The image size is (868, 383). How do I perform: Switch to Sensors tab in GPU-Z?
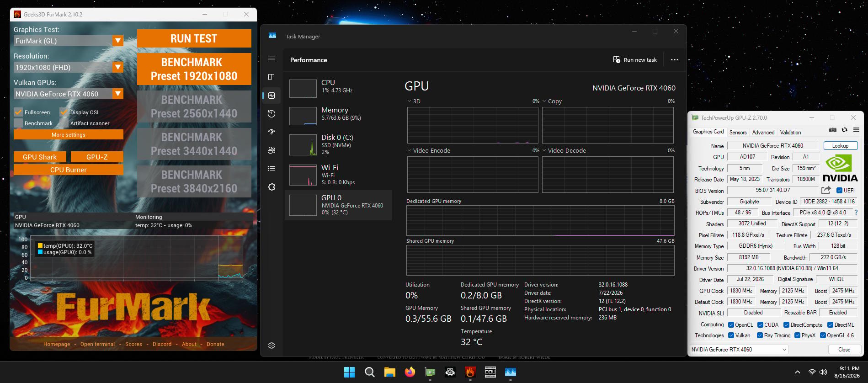tap(738, 132)
